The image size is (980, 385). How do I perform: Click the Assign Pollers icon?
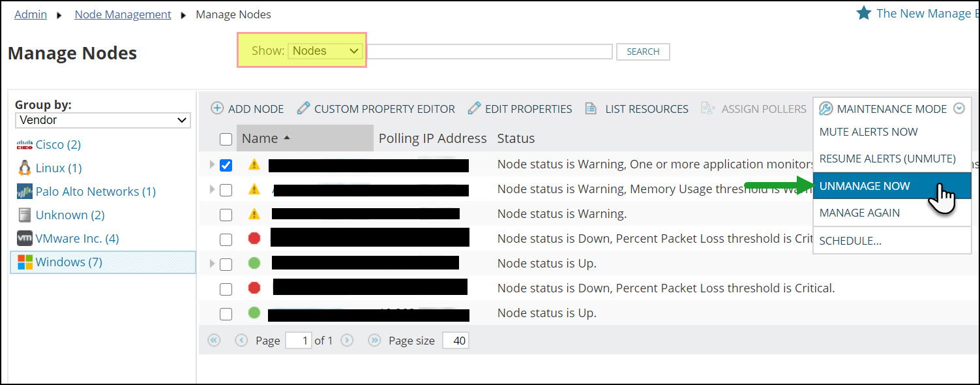click(708, 108)
